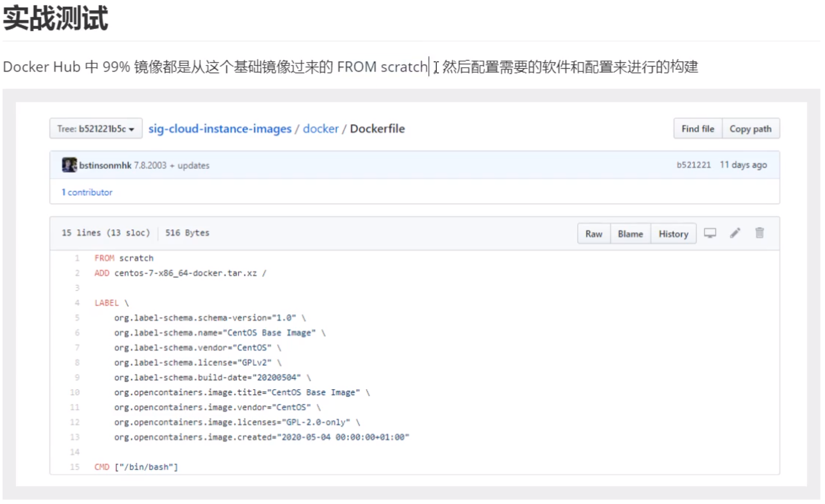Screen dimensions: 825x504
Task: Show the 1 contributor list
Action: point(87,192)
